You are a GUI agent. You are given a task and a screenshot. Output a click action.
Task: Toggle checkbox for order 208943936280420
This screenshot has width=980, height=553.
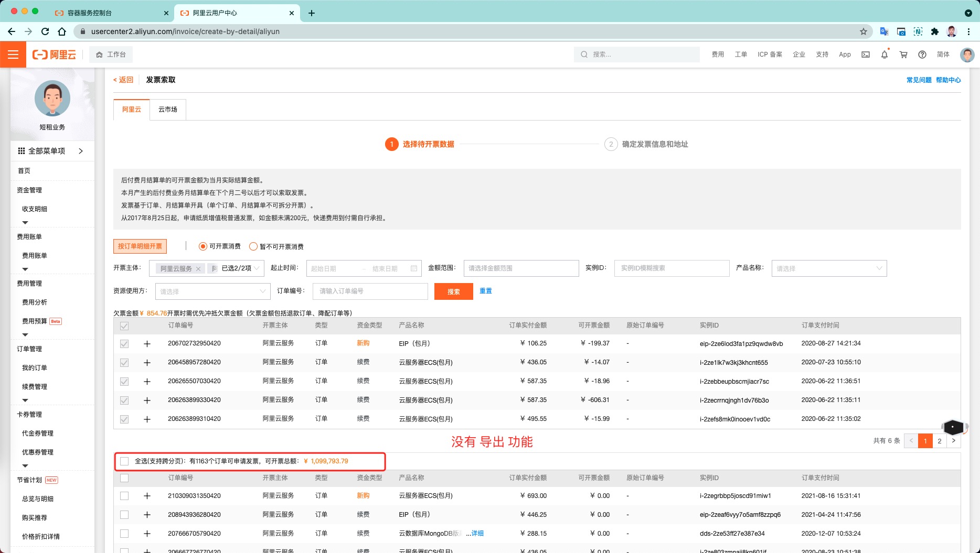point(124,515)
